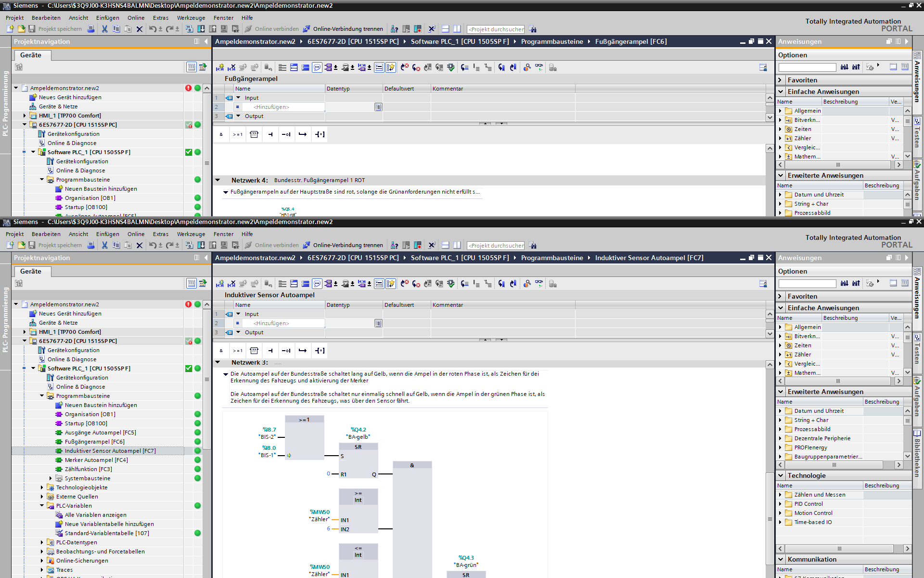Select Zählfunktion [FC3] block in project tree
The width and height of the screenshot is (924, 578).
tap(88, 469)
